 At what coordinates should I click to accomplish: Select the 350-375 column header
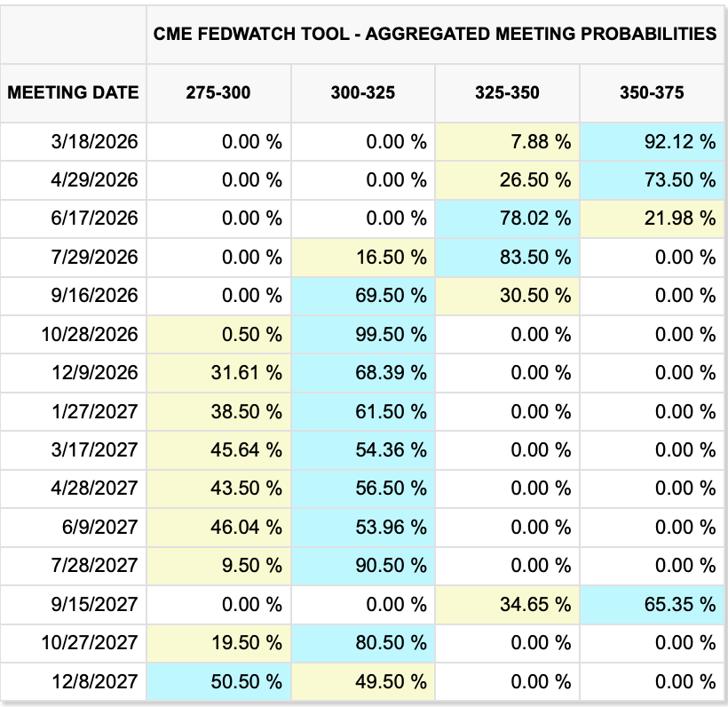click(652, 92)
